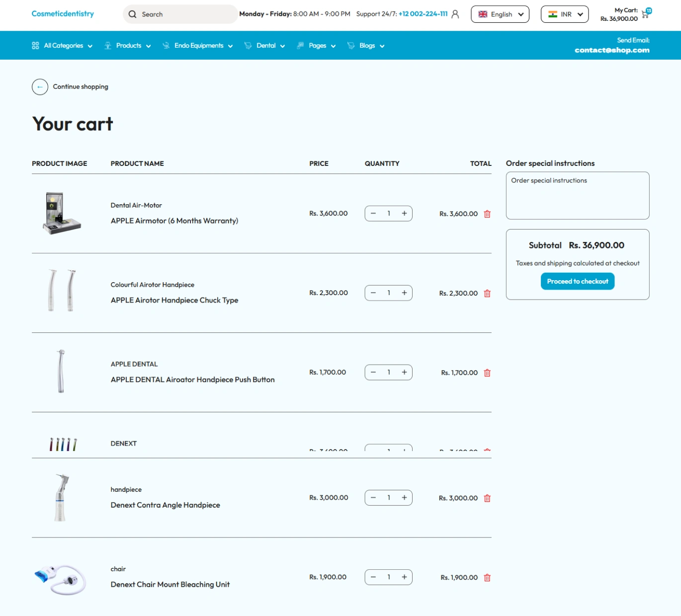Open the user account icon
681x616 pixels.
pyautogui.click(x=455, y=14)
